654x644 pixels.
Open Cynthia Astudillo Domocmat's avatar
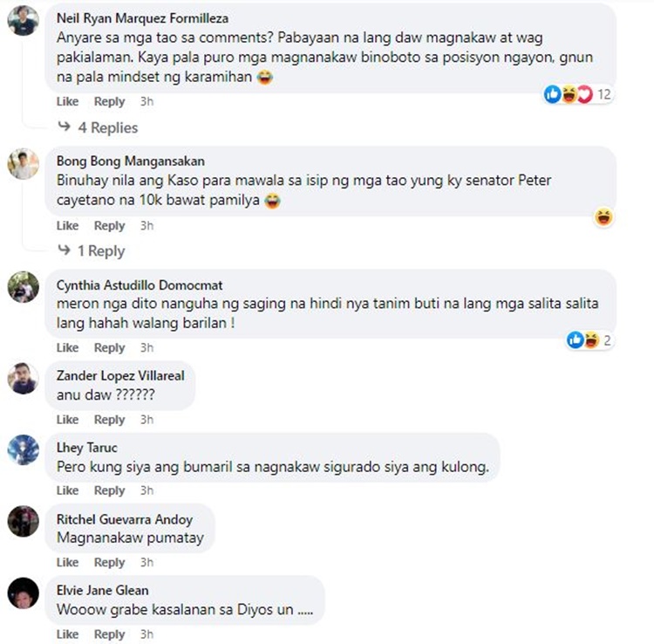tap(24, 287)
